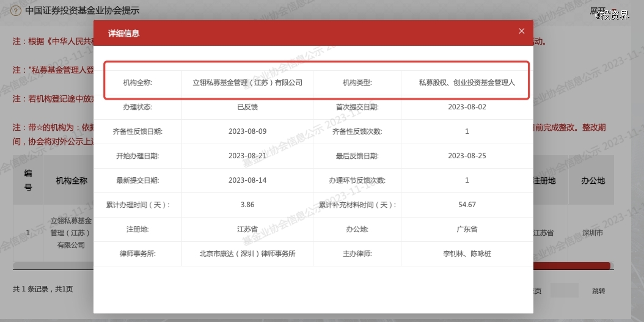Click completeness feedback date 2023-08-09
644x322 pixels.
[x=247, y=131]
